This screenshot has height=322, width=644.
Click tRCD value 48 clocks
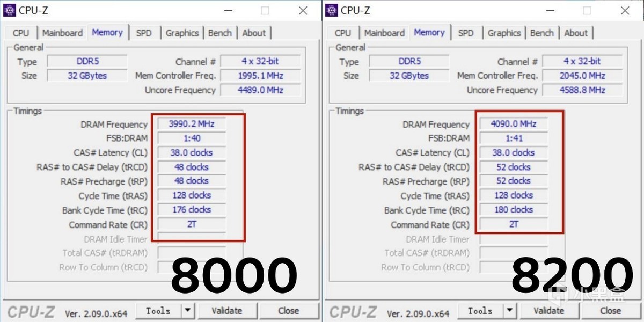point(192,167)
